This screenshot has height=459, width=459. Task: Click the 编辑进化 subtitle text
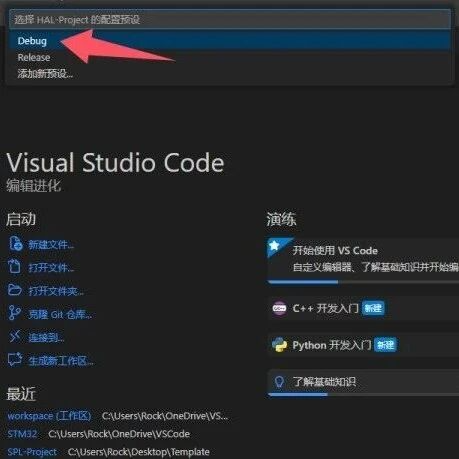coord(34,186)
